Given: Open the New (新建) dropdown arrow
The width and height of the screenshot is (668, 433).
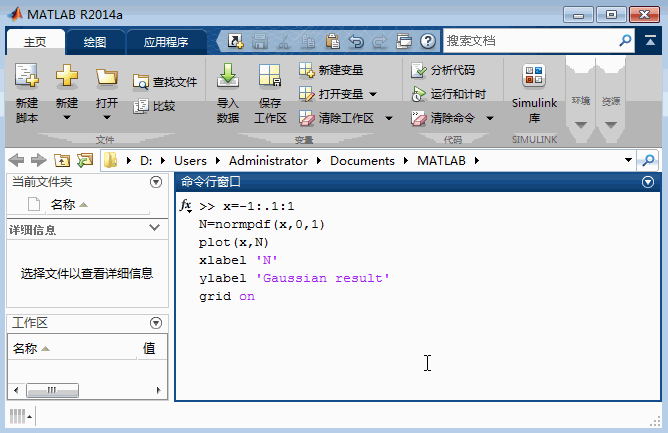Looking at the screenshot, I should 67,117.
